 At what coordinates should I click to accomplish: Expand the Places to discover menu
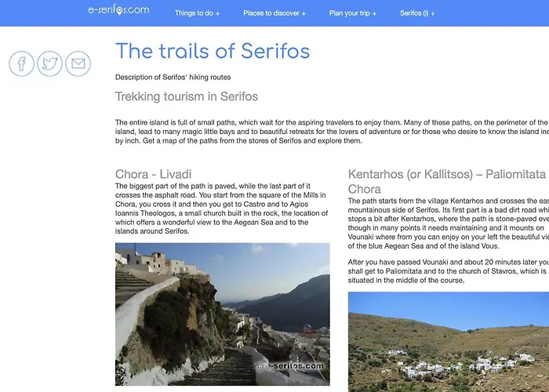coord(274,13)
